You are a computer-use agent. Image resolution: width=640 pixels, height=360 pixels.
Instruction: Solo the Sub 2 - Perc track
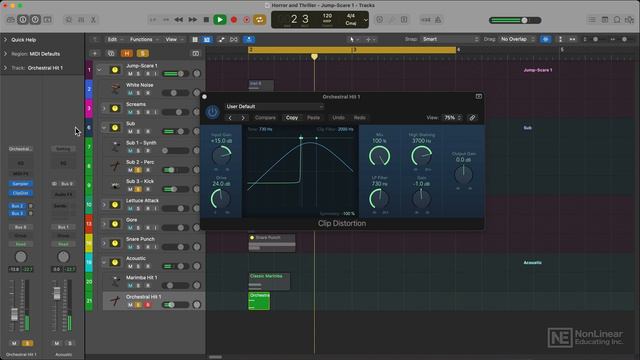tap(138, 170)
